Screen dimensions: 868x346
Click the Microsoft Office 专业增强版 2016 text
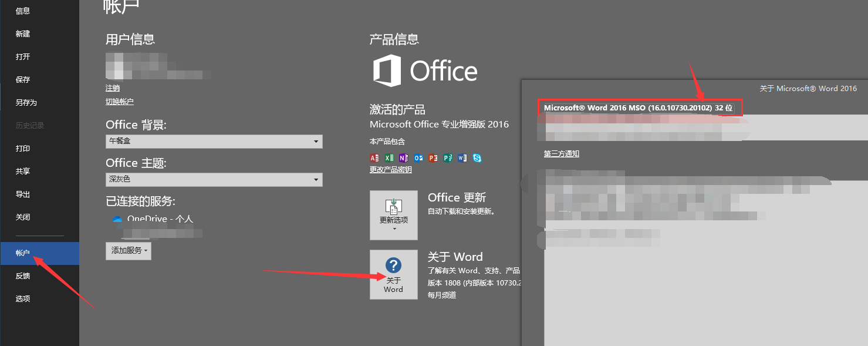click(439, 125)
